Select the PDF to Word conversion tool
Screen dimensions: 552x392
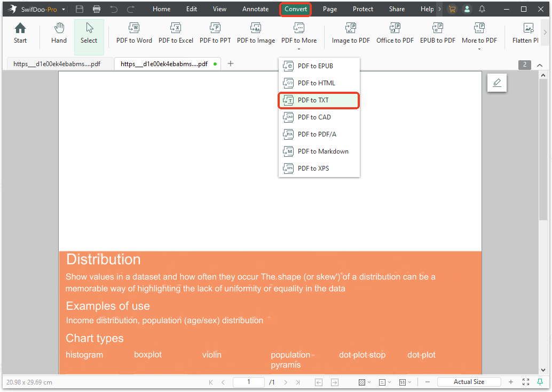coord(134,33)
